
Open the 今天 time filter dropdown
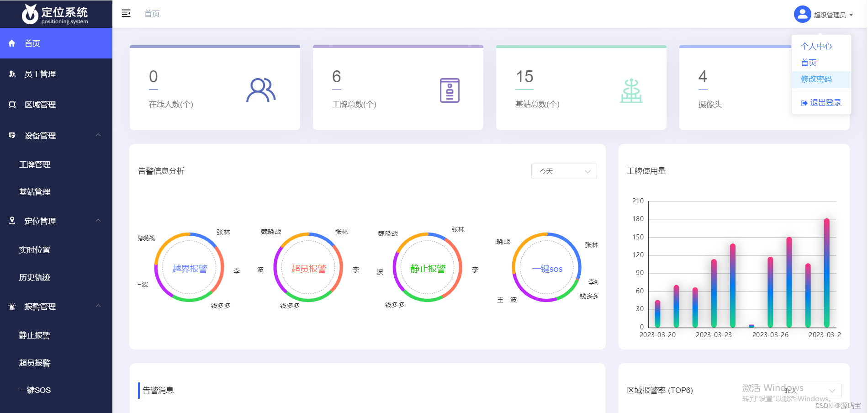click(x=564, y=171)
